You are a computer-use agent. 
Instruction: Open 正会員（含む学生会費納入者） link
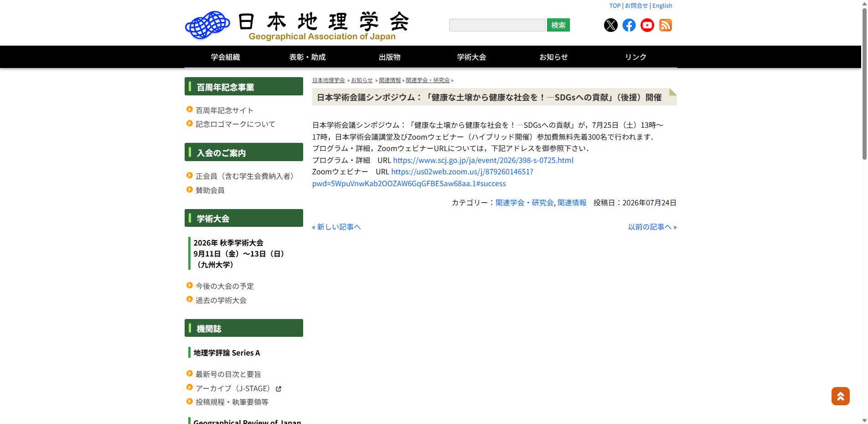(x=246, y=176)
